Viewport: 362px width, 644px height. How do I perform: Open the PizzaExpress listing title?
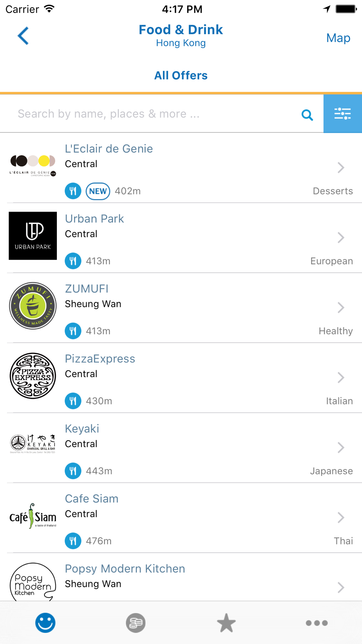pos(100,359)
